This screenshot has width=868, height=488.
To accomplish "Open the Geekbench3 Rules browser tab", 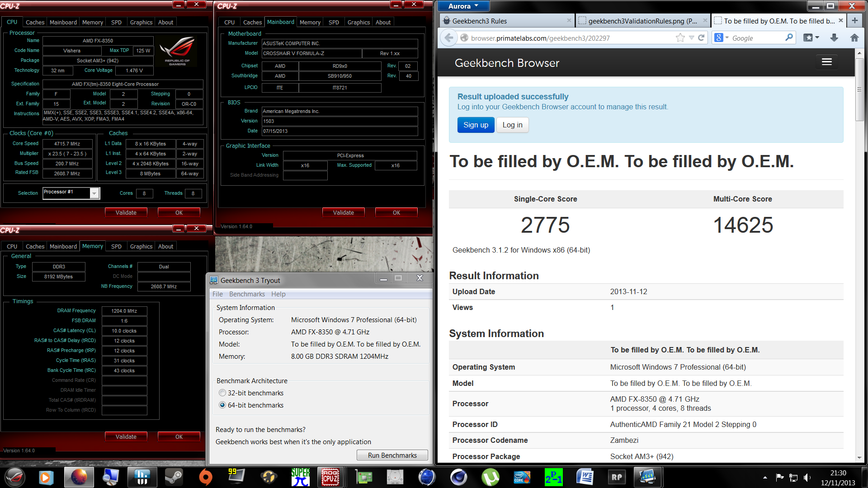I will pyautogui.click(x=507, y=21).
